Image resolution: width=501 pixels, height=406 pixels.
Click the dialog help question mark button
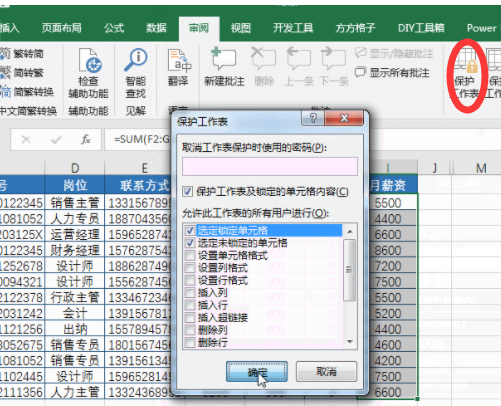[x=313, y=118]
